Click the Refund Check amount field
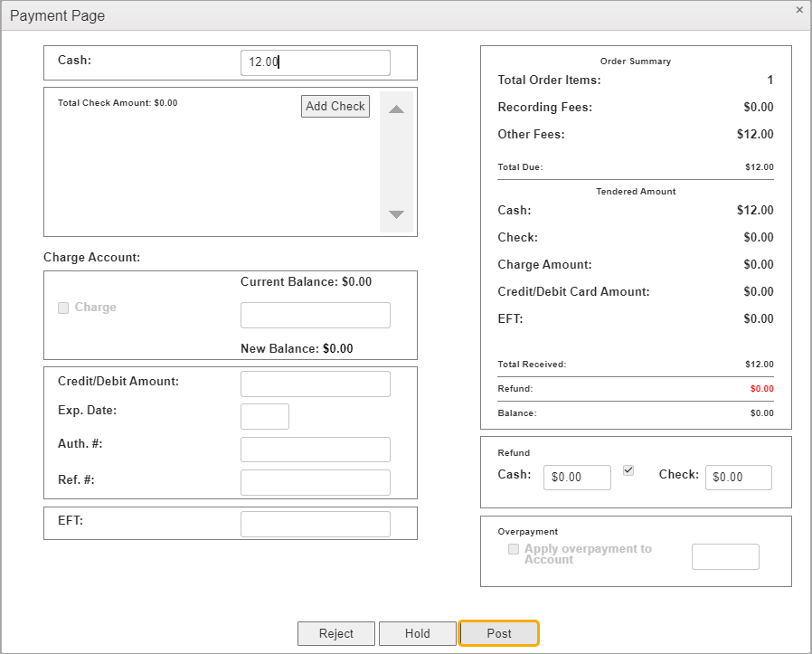Screen dimensions: 812x654 click(x=738, y=477)
